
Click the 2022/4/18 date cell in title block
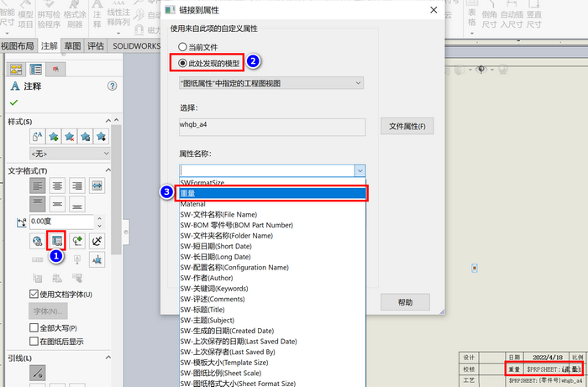click(x=548, y=358)
